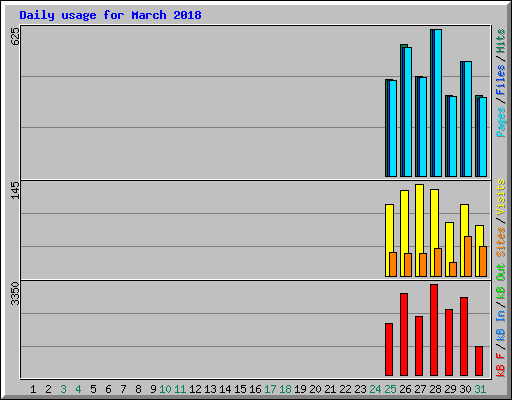This screenshot has height=400, width=512.
Task: Click the 625 axis label of the hits chart
Action: pos(15,36)
